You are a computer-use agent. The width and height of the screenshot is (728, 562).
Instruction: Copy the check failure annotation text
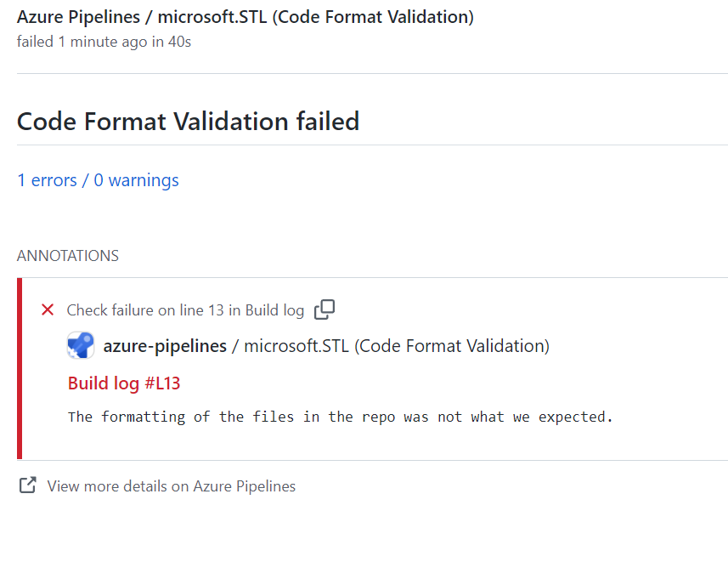click(x=324, y=310)
